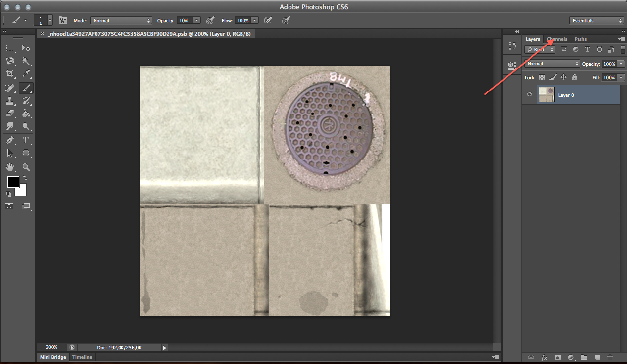The width and height of the screenshot is (627, 364).
Task: Filter layers by pixel layers
Action: click(x=564, y=49)
